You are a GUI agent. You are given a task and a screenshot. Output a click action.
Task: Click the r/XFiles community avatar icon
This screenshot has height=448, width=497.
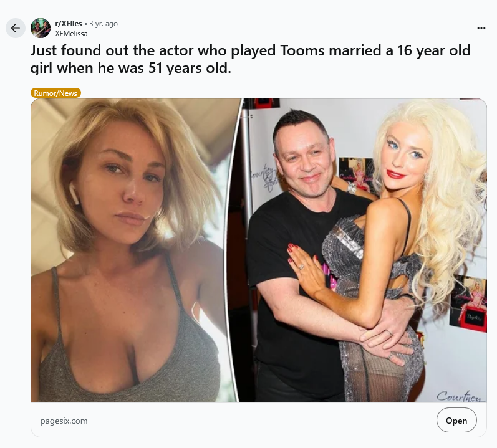pyautogui.click(x=41, y=28)
